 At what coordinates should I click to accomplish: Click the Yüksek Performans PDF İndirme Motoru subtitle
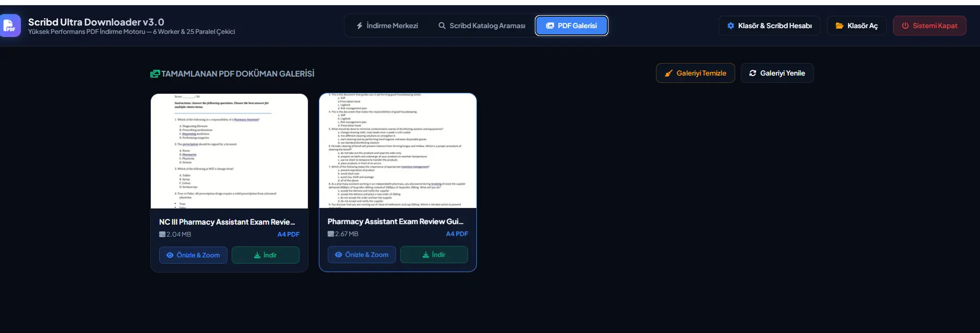click(132, 32)
